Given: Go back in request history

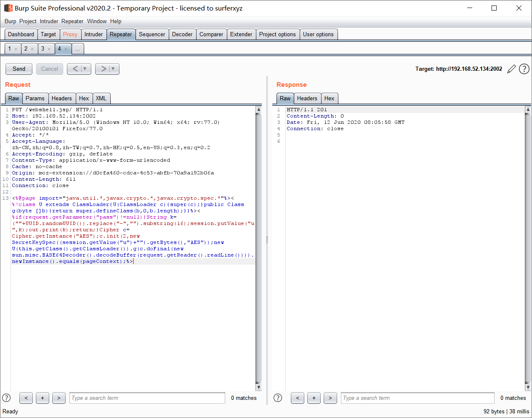Looking at the screenshot, I should point(75,69).
